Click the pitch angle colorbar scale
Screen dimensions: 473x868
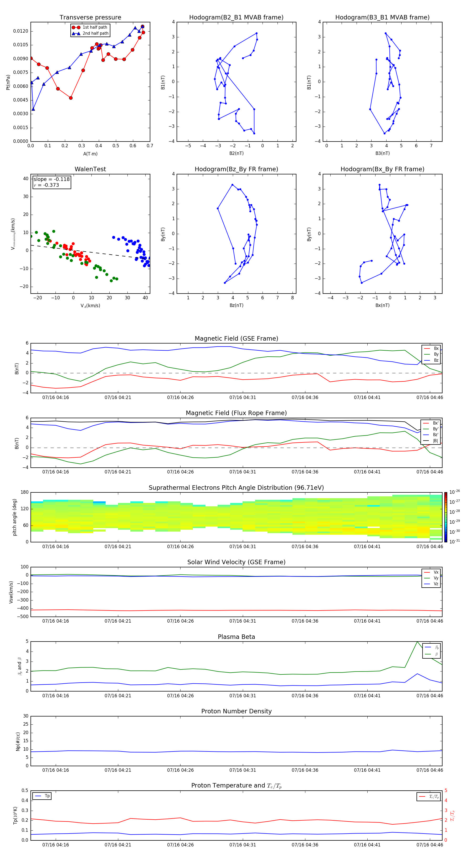coord(446,517)
